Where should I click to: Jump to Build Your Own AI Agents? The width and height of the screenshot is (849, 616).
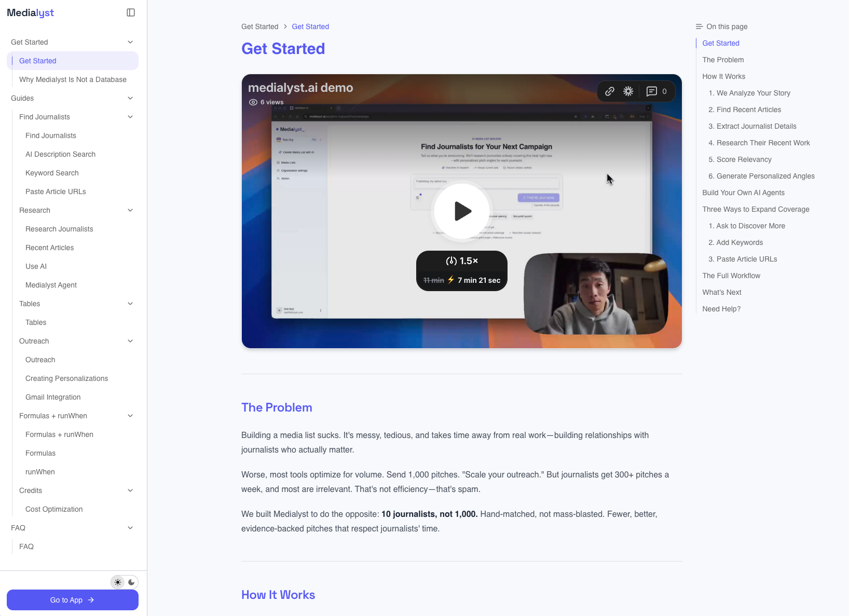pyautogui.click(x=743, y=193)
